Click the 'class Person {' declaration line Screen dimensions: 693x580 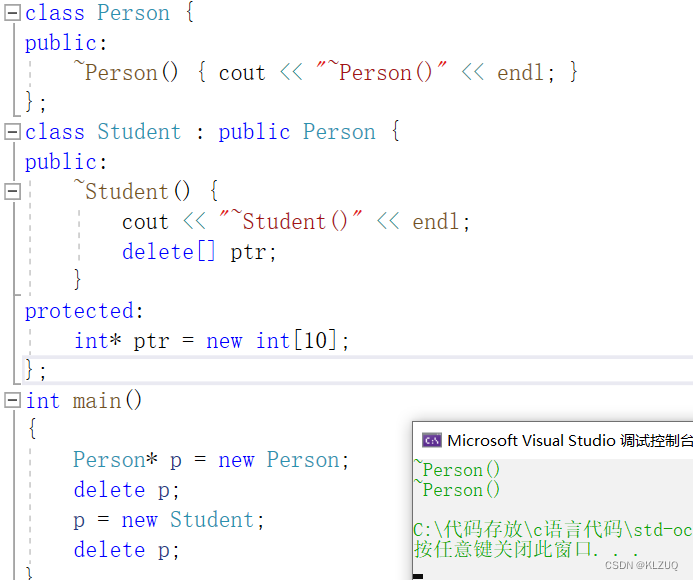click(110, 12)
